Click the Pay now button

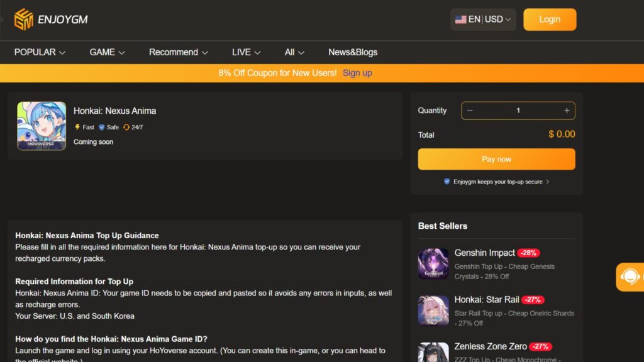coord(496,159)
